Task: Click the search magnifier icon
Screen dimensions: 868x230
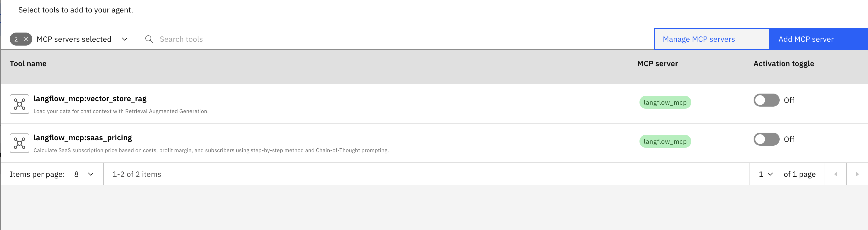Action: click(x=149, y=39)
